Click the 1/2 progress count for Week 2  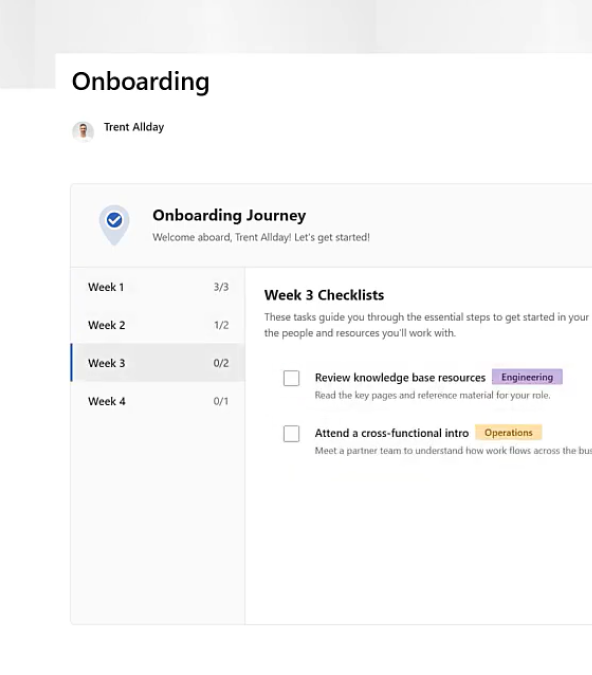pos(221,325)
